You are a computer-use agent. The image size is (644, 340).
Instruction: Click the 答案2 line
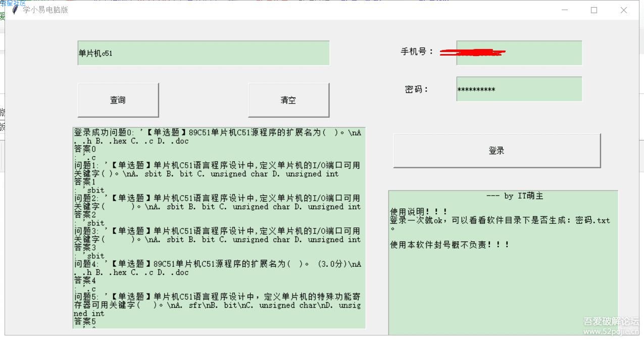coord(85,215)
